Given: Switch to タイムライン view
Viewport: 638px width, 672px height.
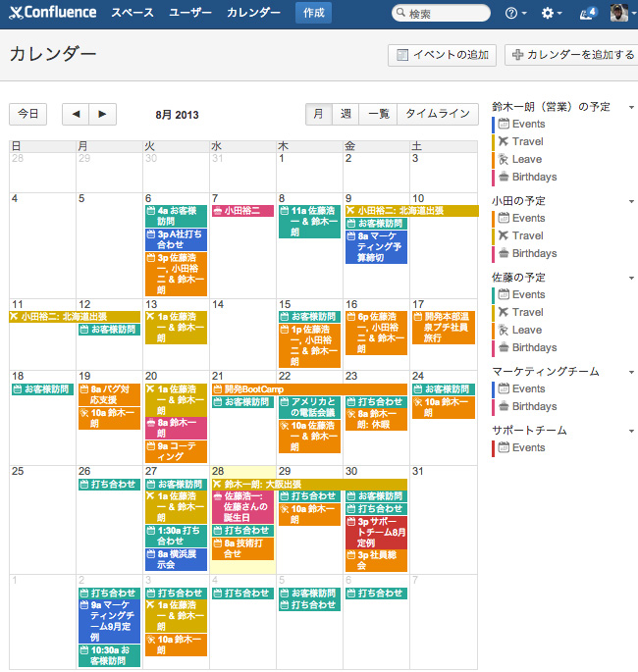Looking at the screenshot, I should coord(438,114).
